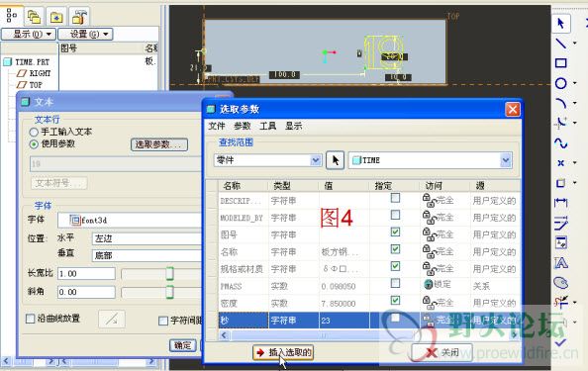Choose the Line drawing tool
Viewport: 588px width, 371px height.
coord(561,44)
